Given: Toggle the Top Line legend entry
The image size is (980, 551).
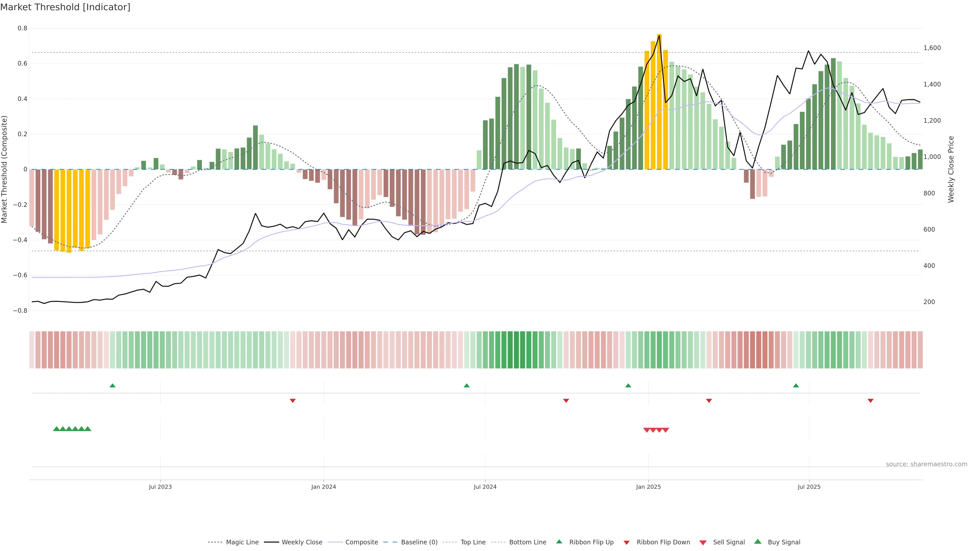Looking at the screenshot, I should pyautogui.click(x=473, y=542).
